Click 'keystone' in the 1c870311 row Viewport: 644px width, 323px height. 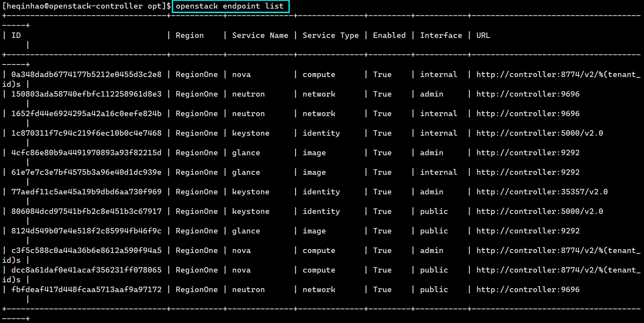click(x=251, y=133)
